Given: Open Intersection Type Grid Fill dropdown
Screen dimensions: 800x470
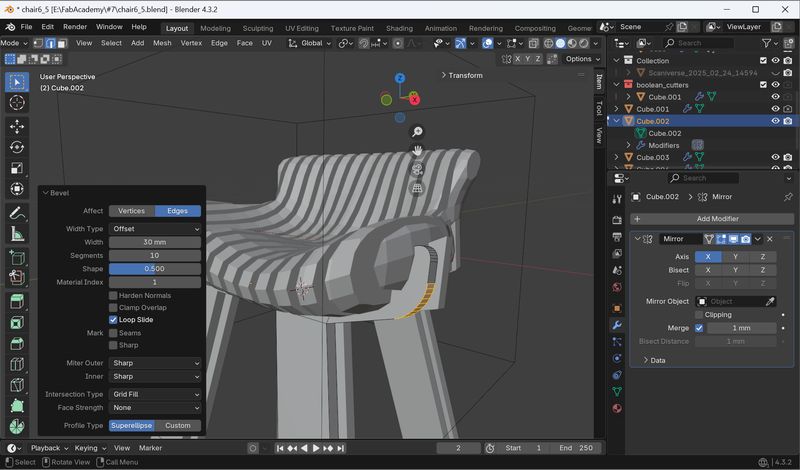Looking at the screenshot, I should 155,394.
